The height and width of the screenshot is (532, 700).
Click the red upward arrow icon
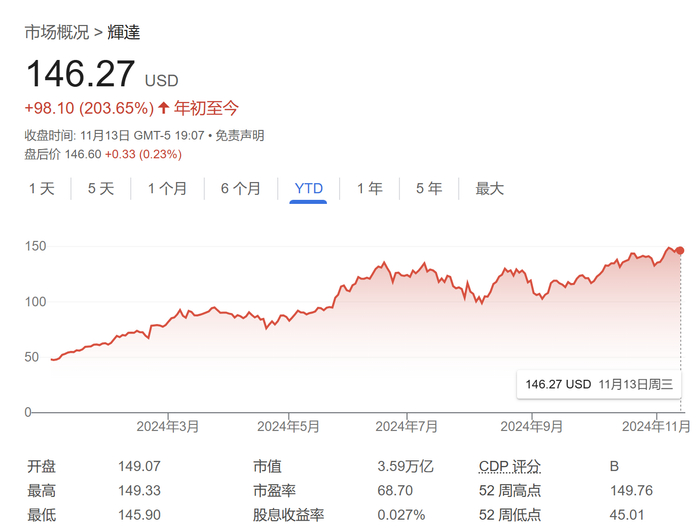tap(164, 108)
